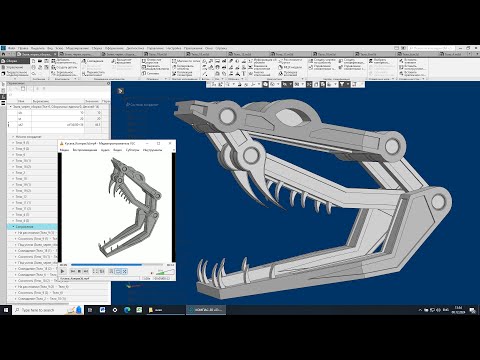Mute audio via VLC speaker icon

(x=153, y=272)
